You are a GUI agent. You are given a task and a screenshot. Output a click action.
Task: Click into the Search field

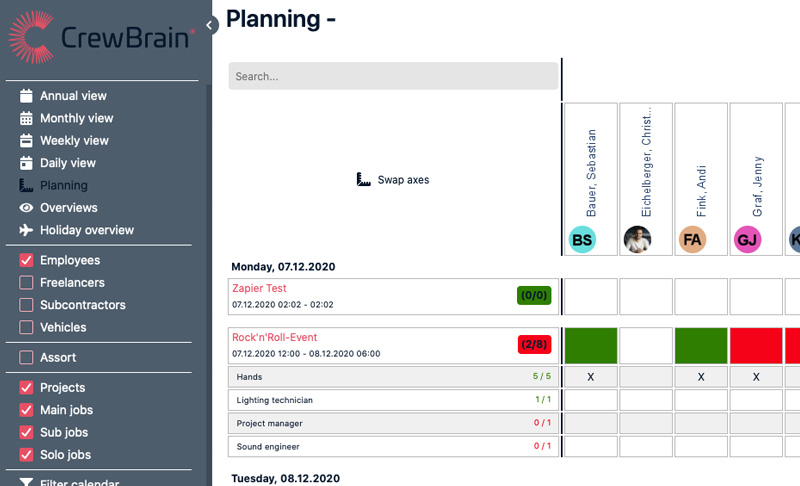pyautogui.click(x=393, y=76)
